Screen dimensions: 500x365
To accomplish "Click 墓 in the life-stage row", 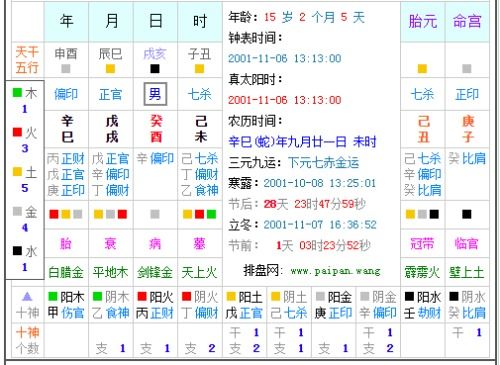I will pyautogui.click(x=199, y=244).
